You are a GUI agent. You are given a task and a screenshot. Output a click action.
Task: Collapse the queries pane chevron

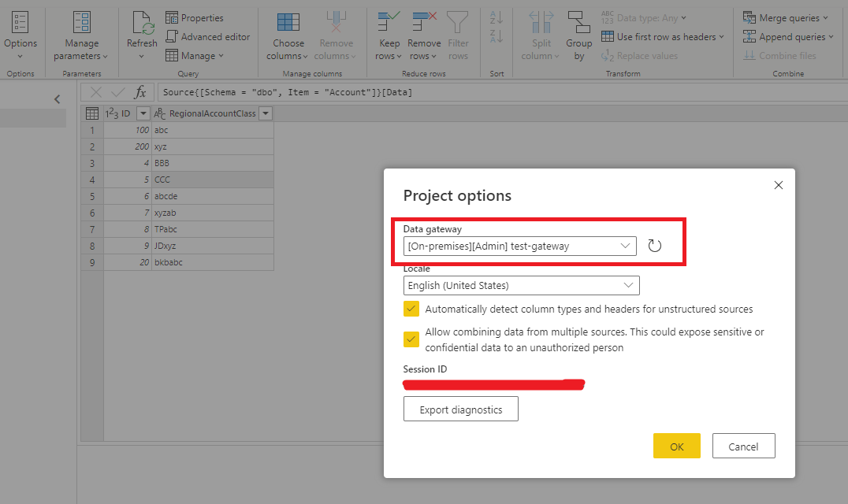tap(58, 99)
